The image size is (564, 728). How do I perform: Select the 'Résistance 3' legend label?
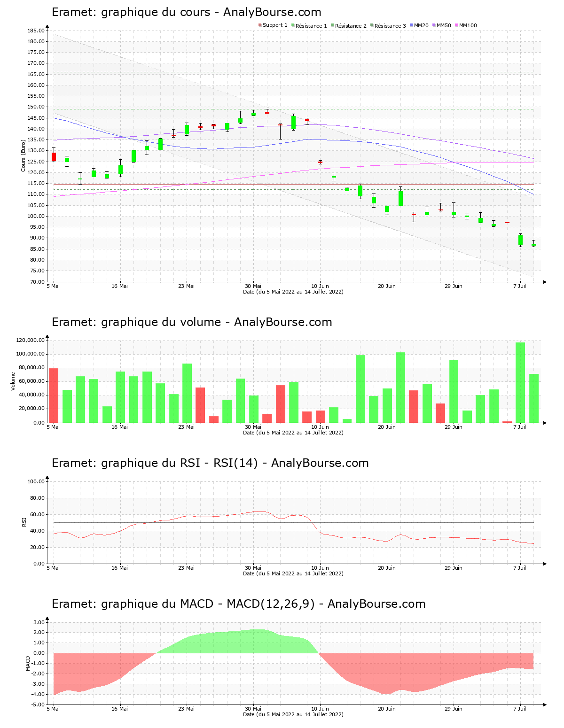(390, 25)
